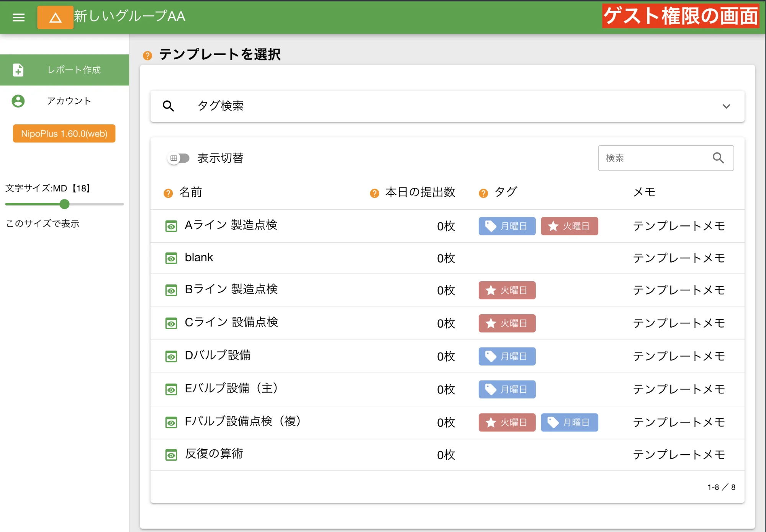
Task: Expand the タグ検索 panel chevron
Action: [x=726, y=106]
